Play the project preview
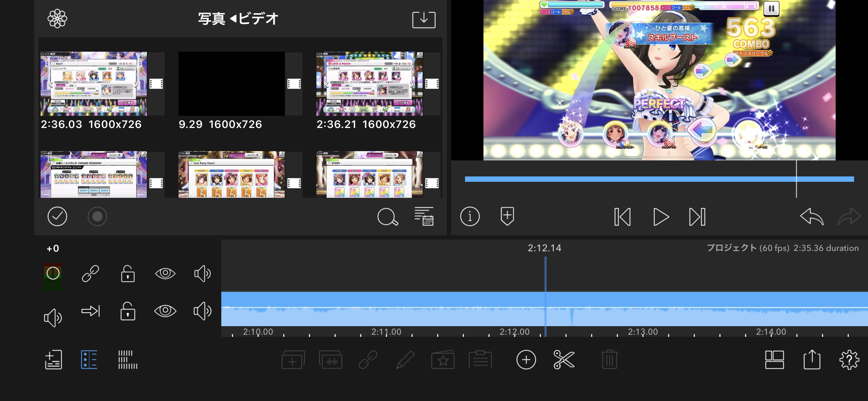The width and height of the screenshot is (868, 401). click(x=661, y=217)
